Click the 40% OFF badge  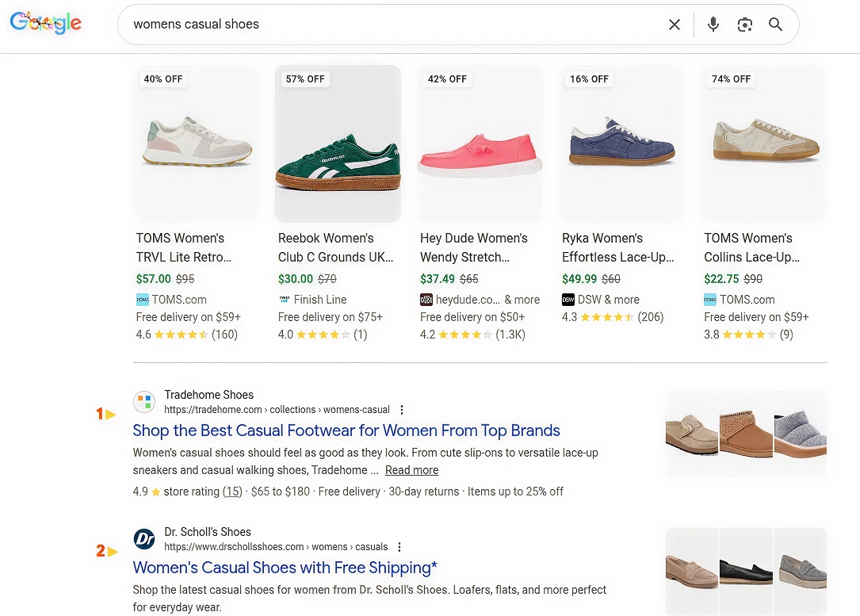click(163, 79)
